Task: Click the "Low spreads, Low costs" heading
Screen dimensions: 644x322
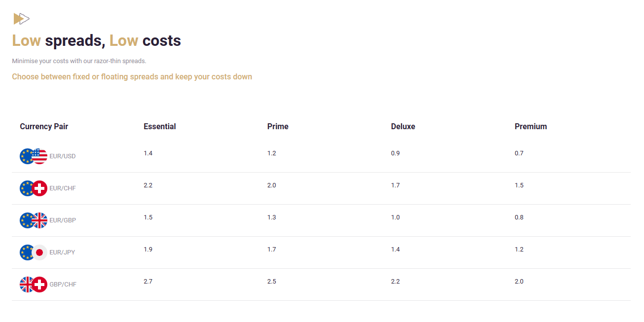Action: pos(97,40)
